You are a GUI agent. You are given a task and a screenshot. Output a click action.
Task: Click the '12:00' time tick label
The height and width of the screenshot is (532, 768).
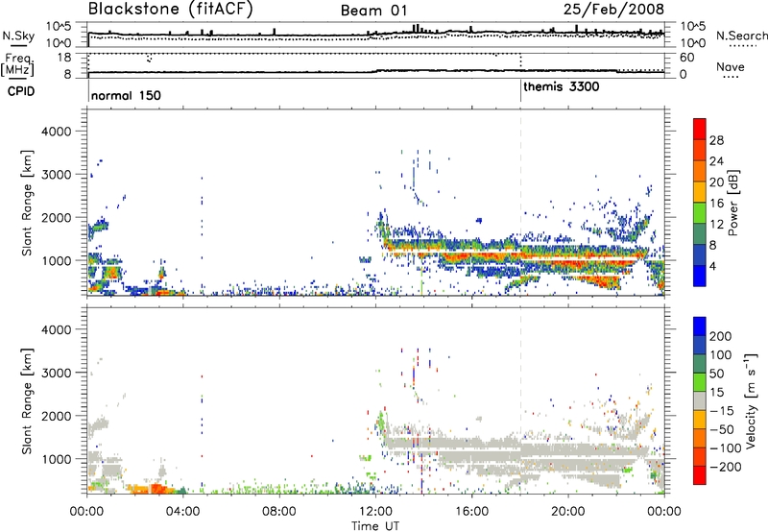(375, 512)
